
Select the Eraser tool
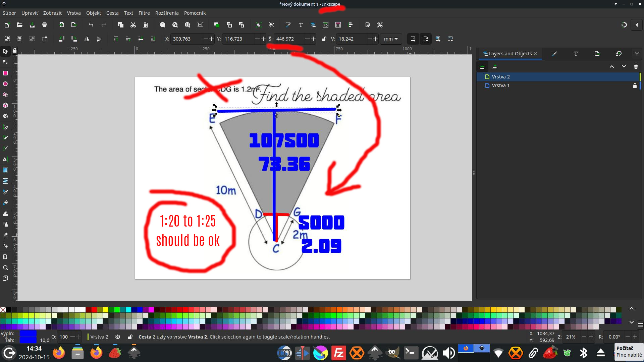(x=5, y=235)
